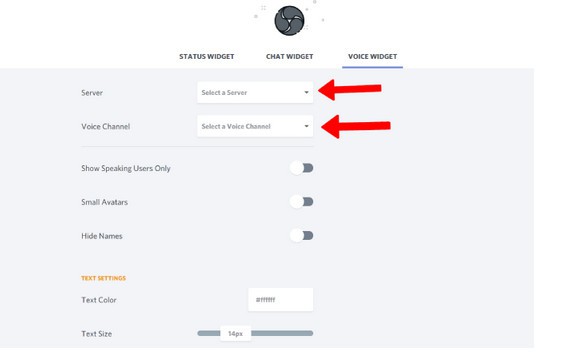Turn on the Small Avatars switch

point(302,202)
